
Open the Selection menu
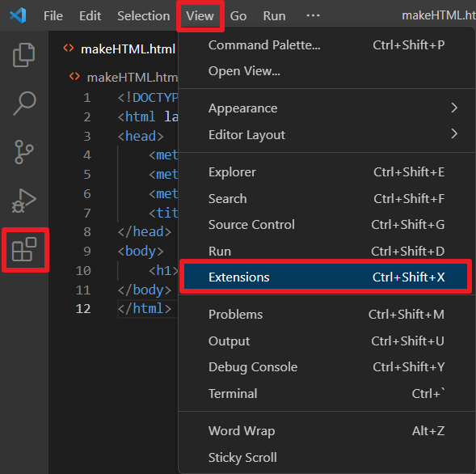click(x=144, y=16)
